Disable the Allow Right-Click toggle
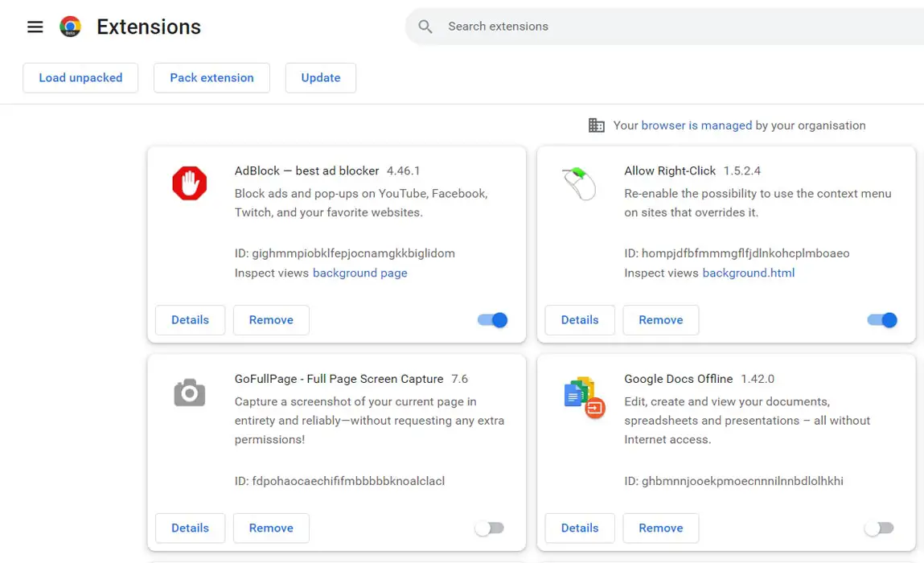The height and width of the screenshot is (563, 924). 882,320
